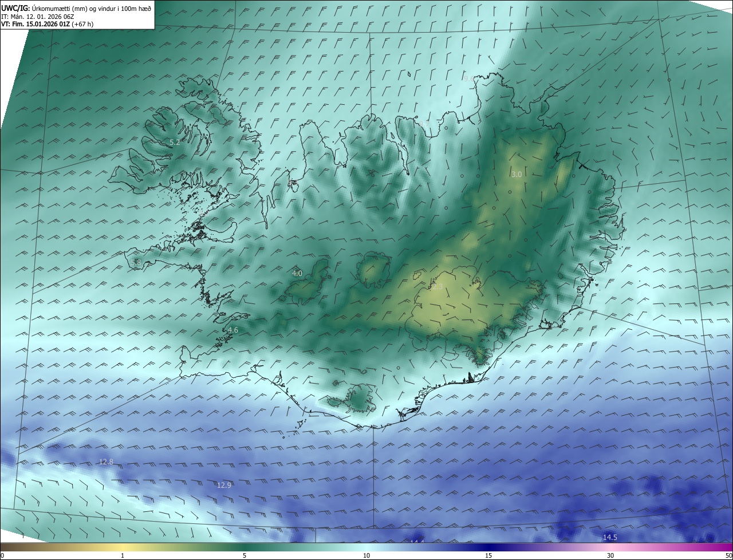Click the 12.9 value over the southwest ocean

224,485
